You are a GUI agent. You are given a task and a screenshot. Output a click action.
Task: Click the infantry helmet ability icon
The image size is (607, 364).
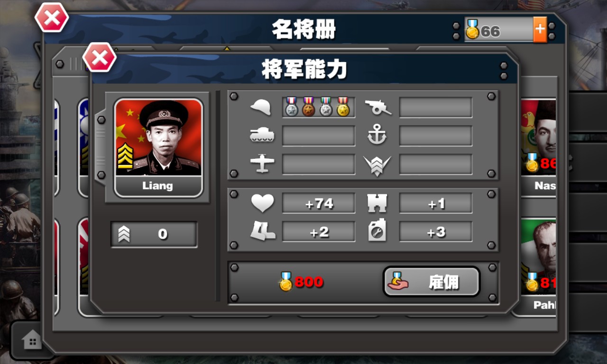(x=260, y=108)
